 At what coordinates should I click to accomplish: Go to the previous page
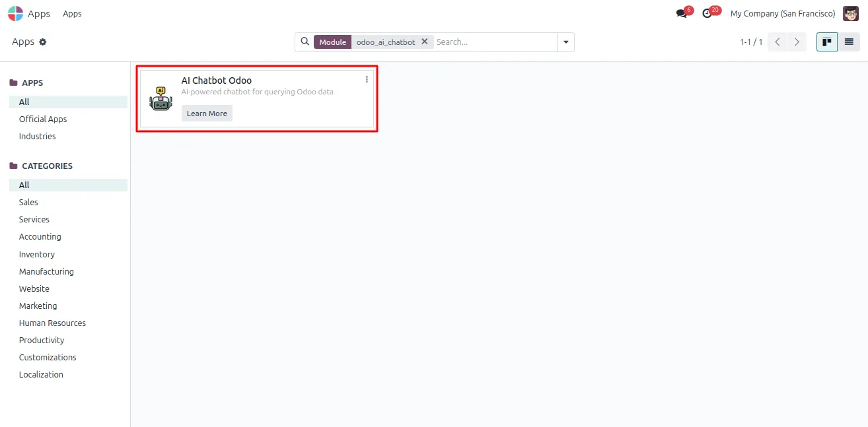pyautogui.click(x=778, y=42)
